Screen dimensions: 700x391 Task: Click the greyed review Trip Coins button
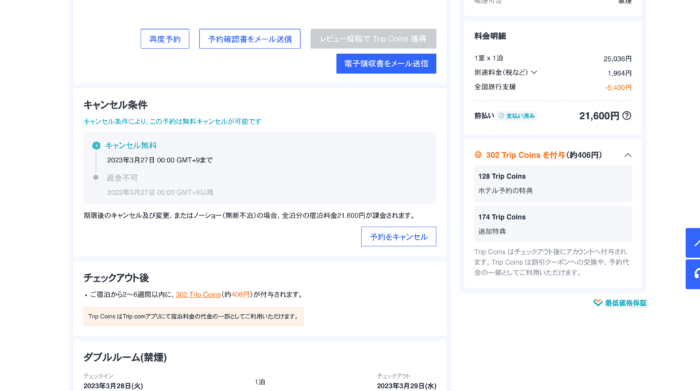pyautogui.click(x=373, y=39)
